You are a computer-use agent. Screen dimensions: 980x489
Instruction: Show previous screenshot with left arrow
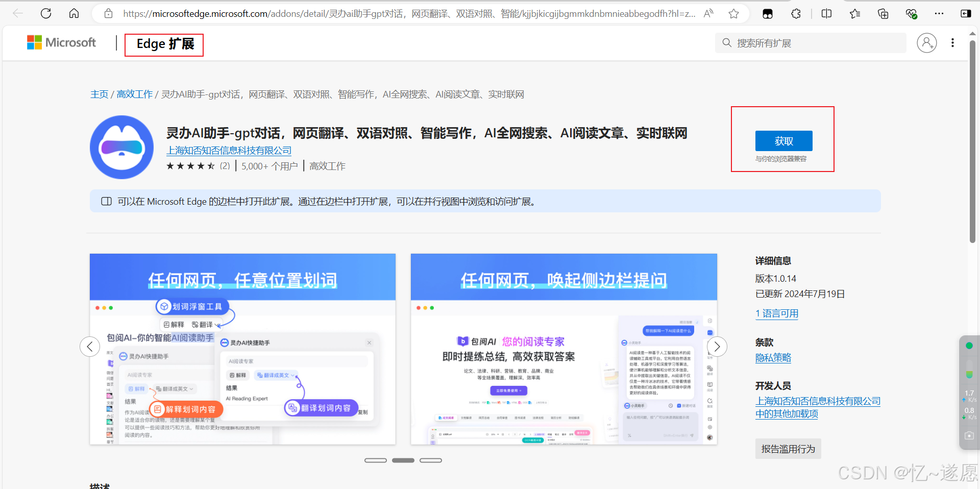click(90, 347)
